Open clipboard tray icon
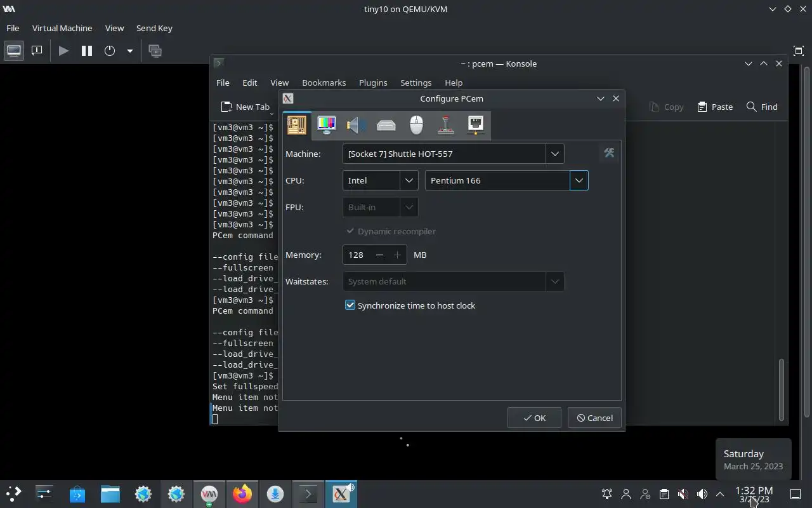 coord(664,493)
